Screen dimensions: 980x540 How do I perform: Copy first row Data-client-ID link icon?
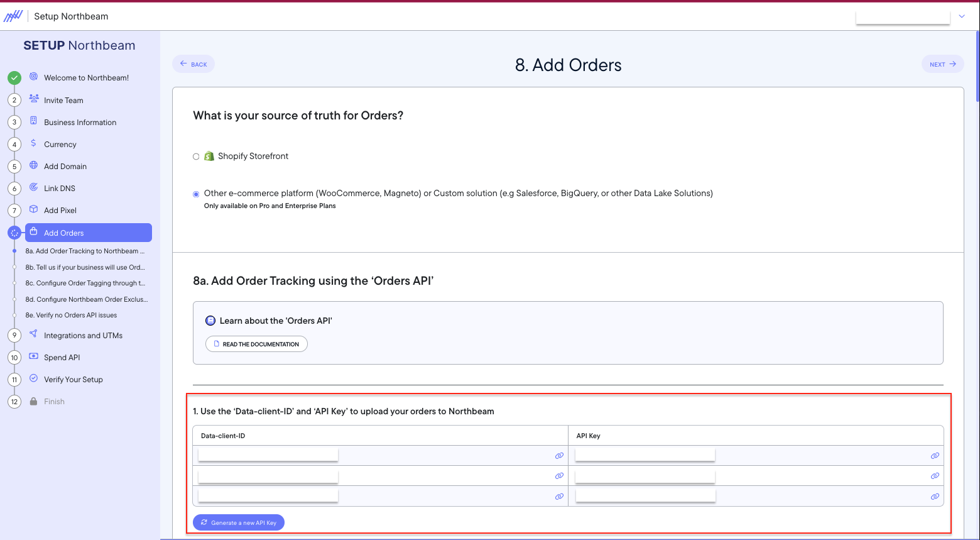coord(559,456)
